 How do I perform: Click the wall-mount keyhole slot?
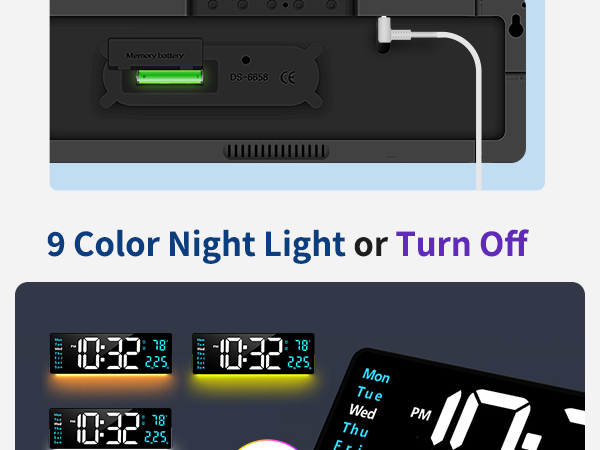(x=516, y=25)
